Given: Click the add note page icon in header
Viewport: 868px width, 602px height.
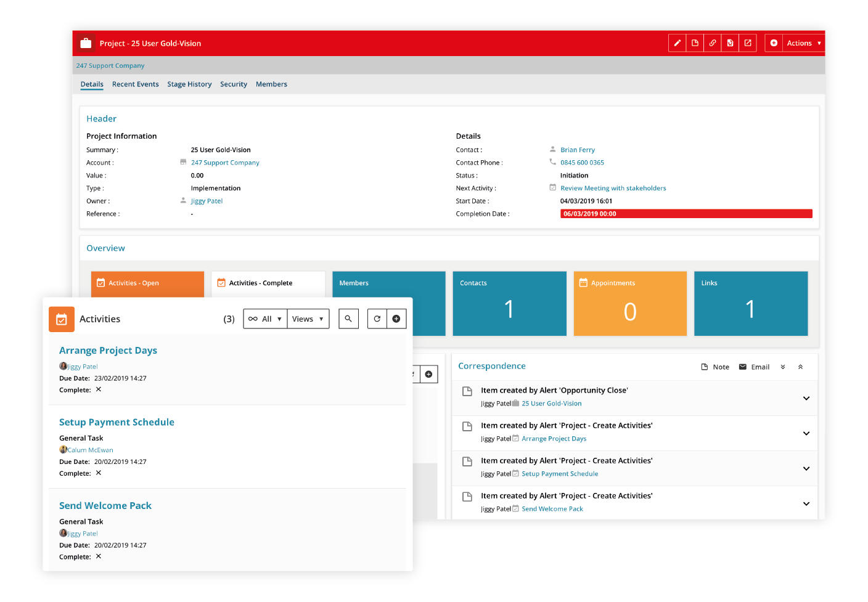Looking at the screenshot, I should coord(695,43).
